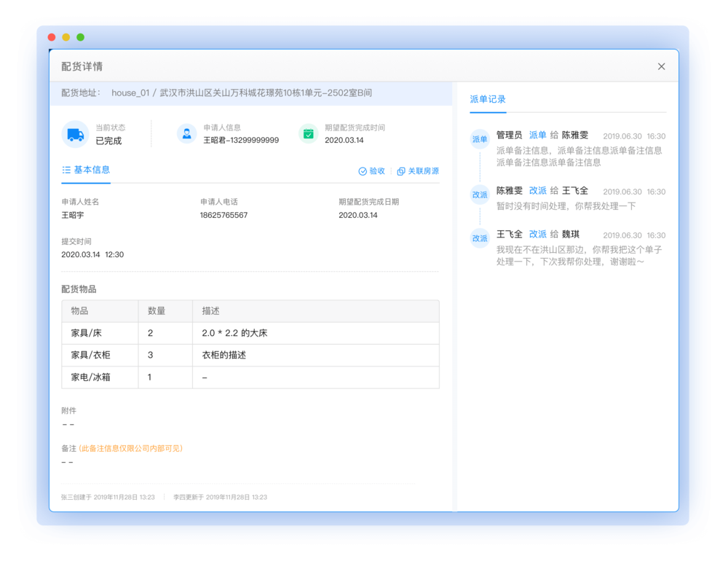Image resolution: width=728 pixels, height=561 pixels.
Task: Click the 数量 column header
Action: (165, 311)
